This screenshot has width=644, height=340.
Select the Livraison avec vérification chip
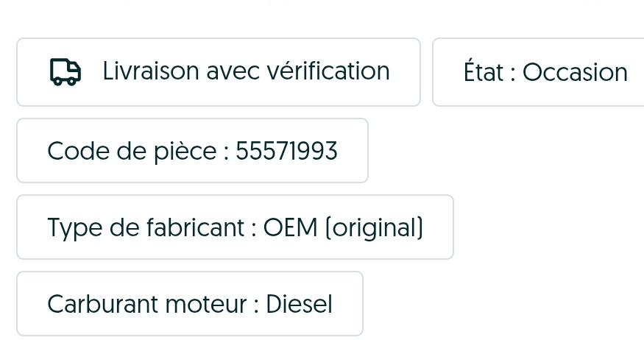(x=219, y=72)
